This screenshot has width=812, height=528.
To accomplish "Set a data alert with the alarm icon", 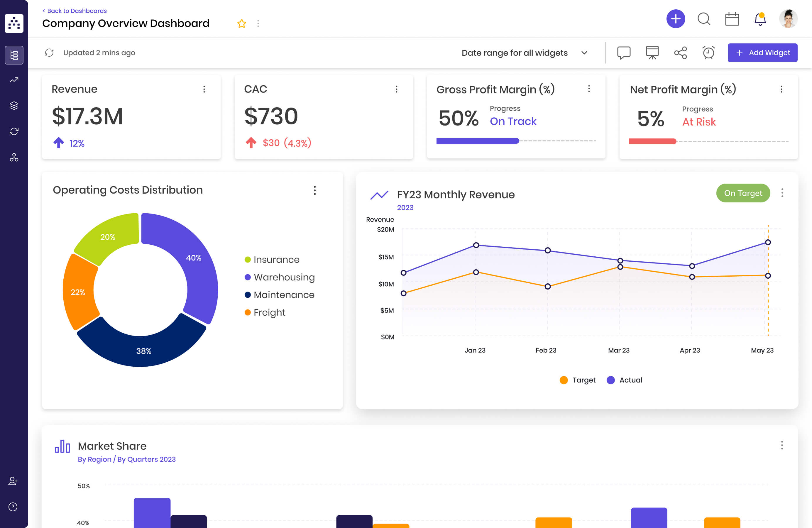I will [708, 53].
